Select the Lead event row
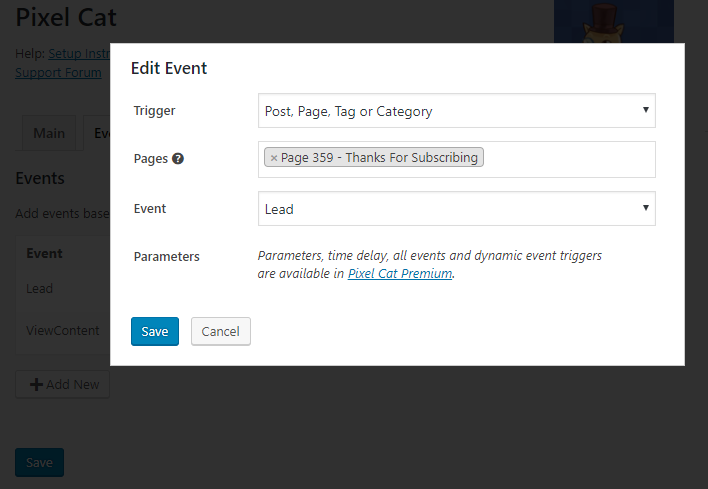Image resolution: width=708 pixels, height=489 pixels. (63, 289)
